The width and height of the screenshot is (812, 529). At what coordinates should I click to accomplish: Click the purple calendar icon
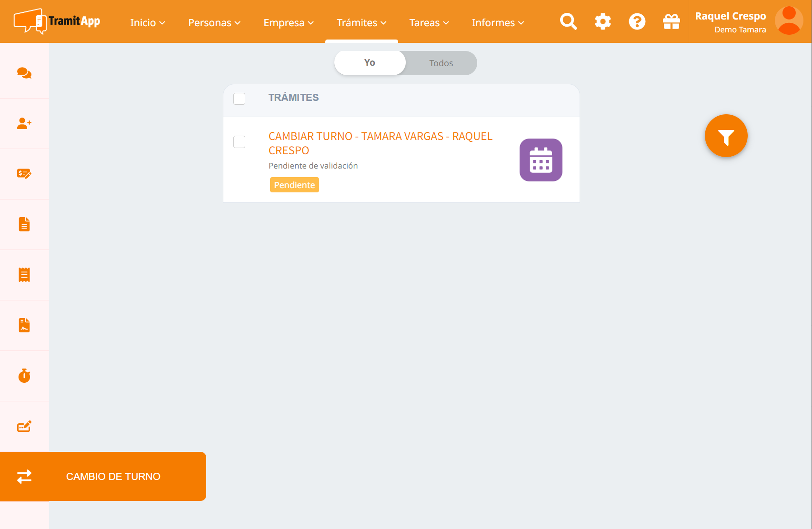click(x=541, y=160)
